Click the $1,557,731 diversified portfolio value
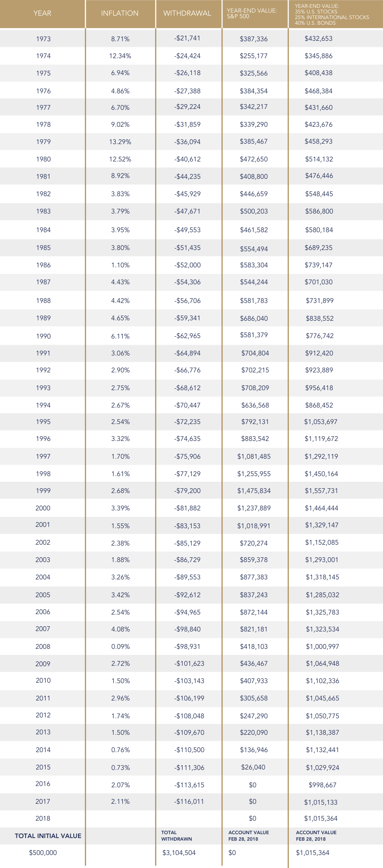Viewport: 383px width, 868px height. pyautogui.click(x=321, y=491)
